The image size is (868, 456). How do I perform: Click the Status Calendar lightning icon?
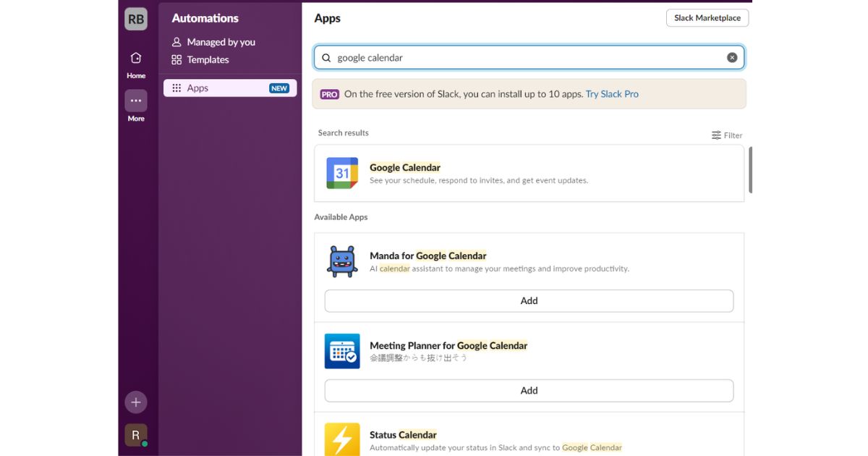(x=342, y=439)
